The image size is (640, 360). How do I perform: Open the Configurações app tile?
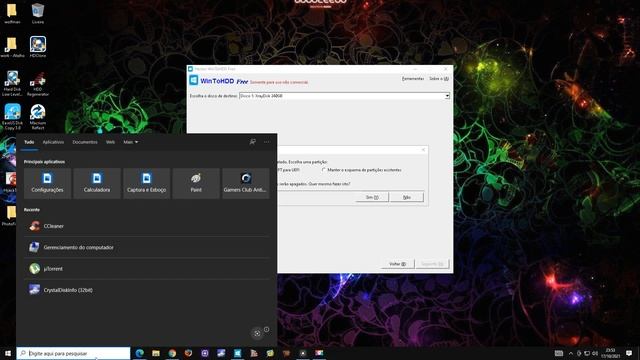pos(47,183)
